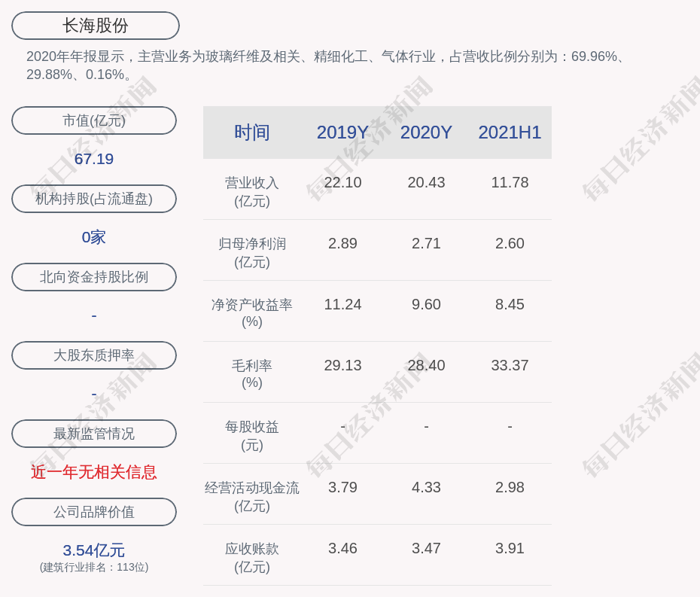
Task: Select the 市值(亿元) label pill
Action: point(94,120)
